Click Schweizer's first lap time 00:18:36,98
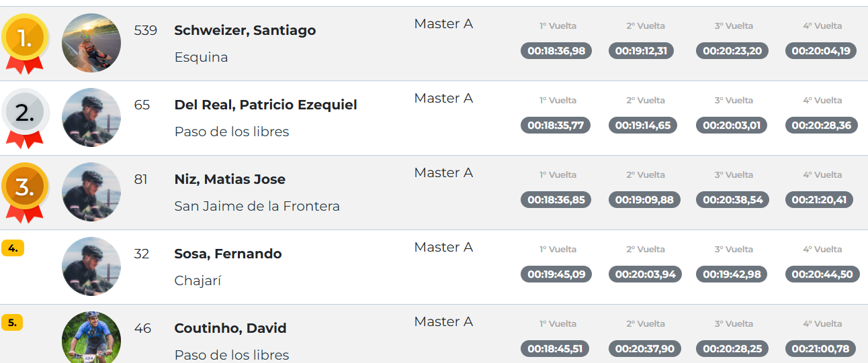Image resolution: width=868 pixels, height=363 pixels. [x=556, y=51]
